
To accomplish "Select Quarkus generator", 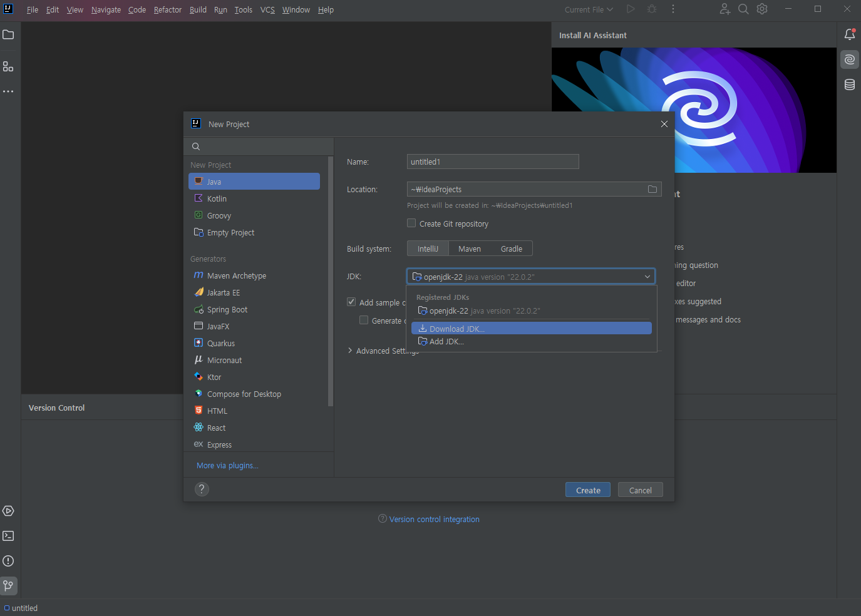I will pos(254,343).
